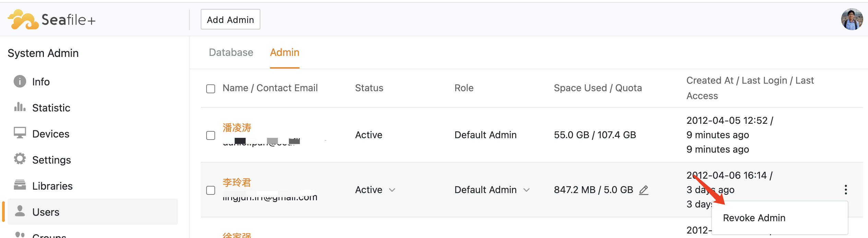Image resolution: width=868 pixels, height=238 pixels.
Task: Check the box for user 李玲君
Action: click(211, 190)
